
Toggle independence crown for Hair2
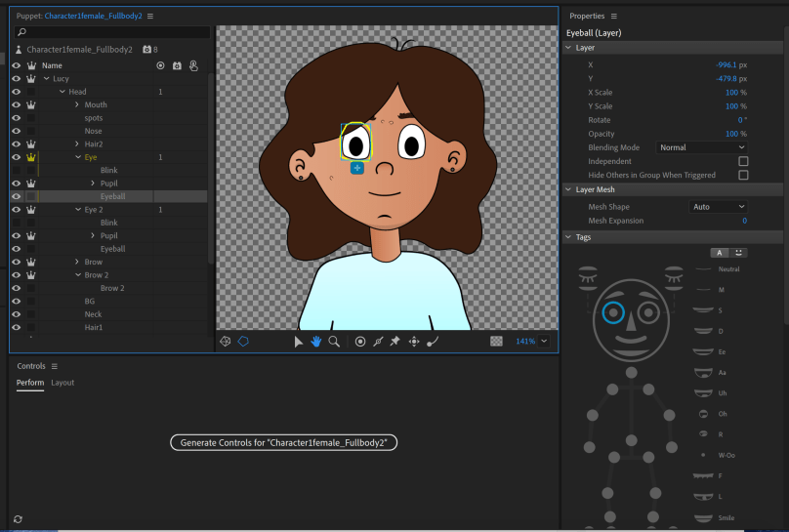point(30,143)
